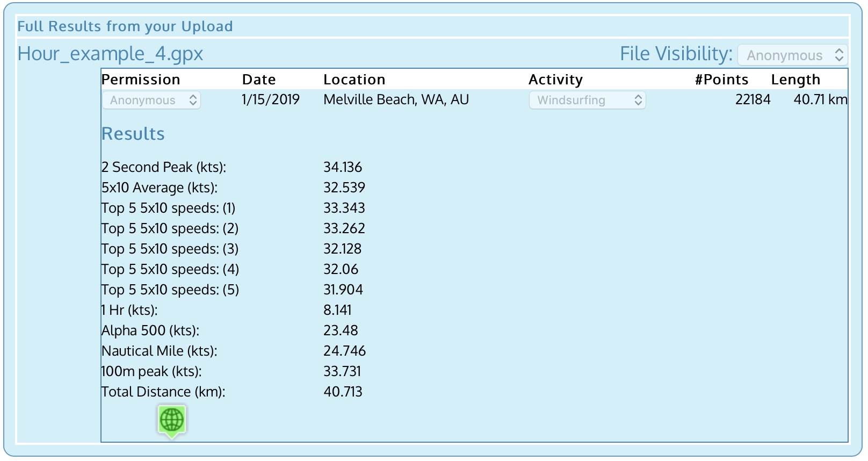The width and height of the screenshot is (868, 461).
Task: Select the Melville Beach, WA, AU location
Action: pos(396,100)
